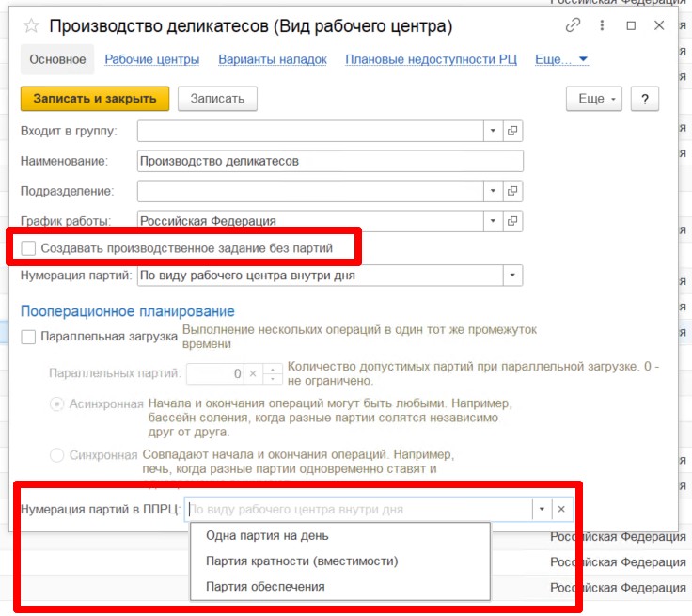Choose Партия кратности (вместимости) from list
Viewport: 692px width, 616px height.
click(302, 561)
